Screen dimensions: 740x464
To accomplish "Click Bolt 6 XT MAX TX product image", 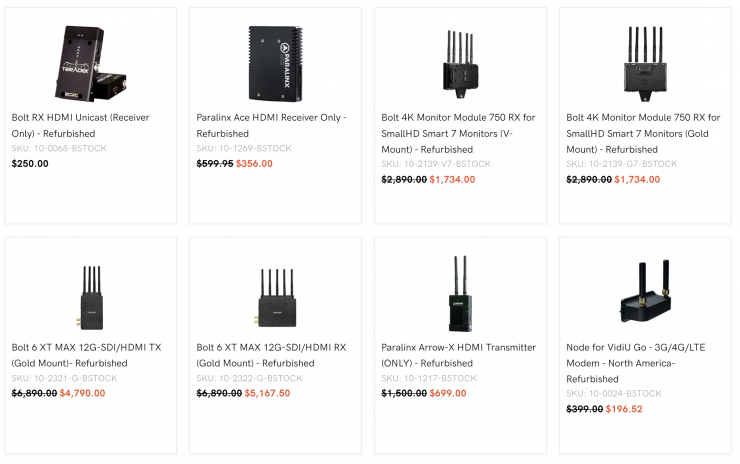I will click(90, 290).
